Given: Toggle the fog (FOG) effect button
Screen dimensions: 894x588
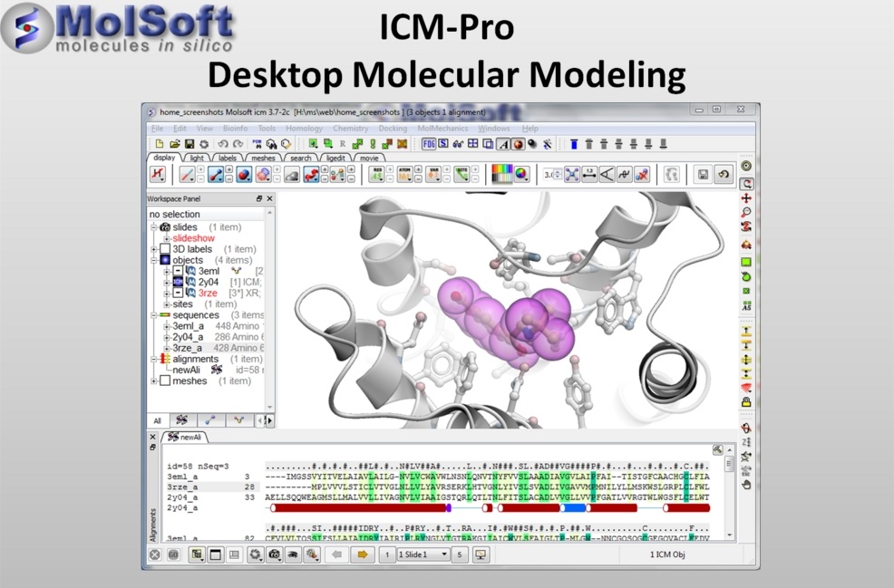Looking at the screenshot, I should (431, 144).
